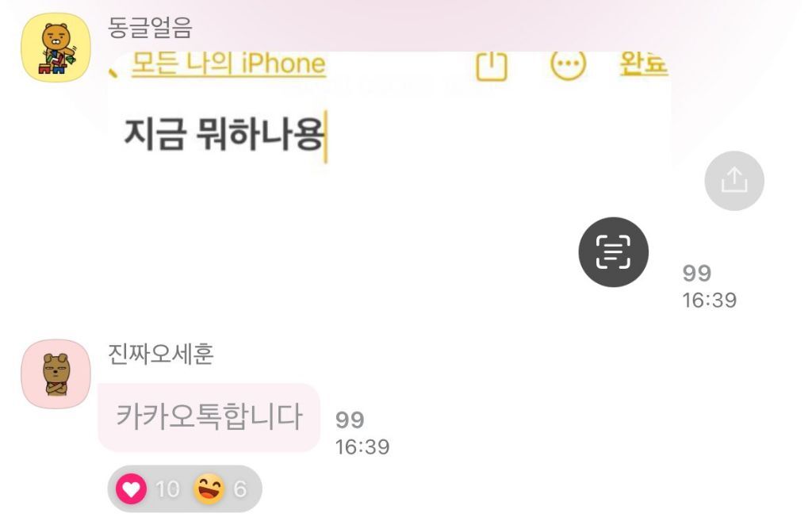
Task: Click the username 진짜오세훈
Action: (160, 354)
